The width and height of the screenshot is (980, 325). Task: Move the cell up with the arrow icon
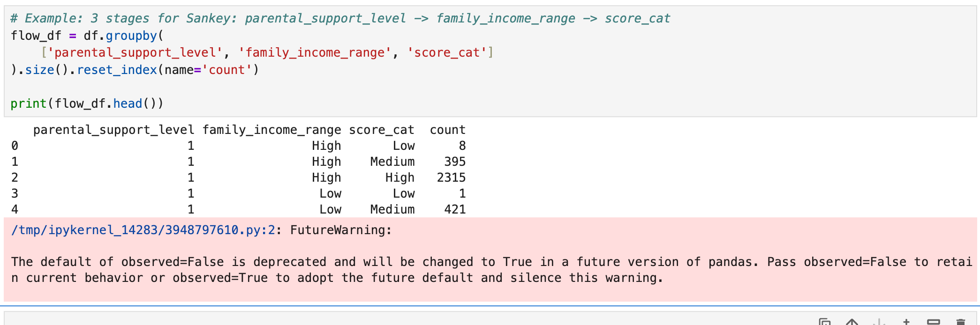click(852, 322)
